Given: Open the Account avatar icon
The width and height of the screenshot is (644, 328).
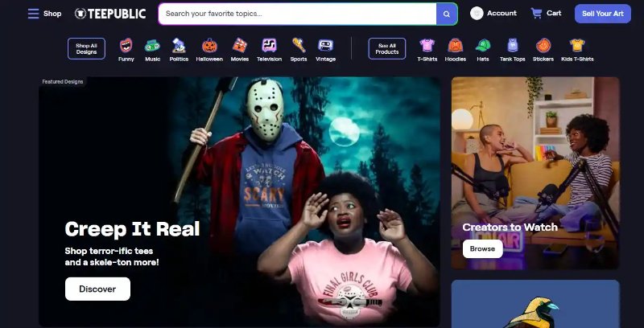Looking at the screenshot, I should point(477,14).
